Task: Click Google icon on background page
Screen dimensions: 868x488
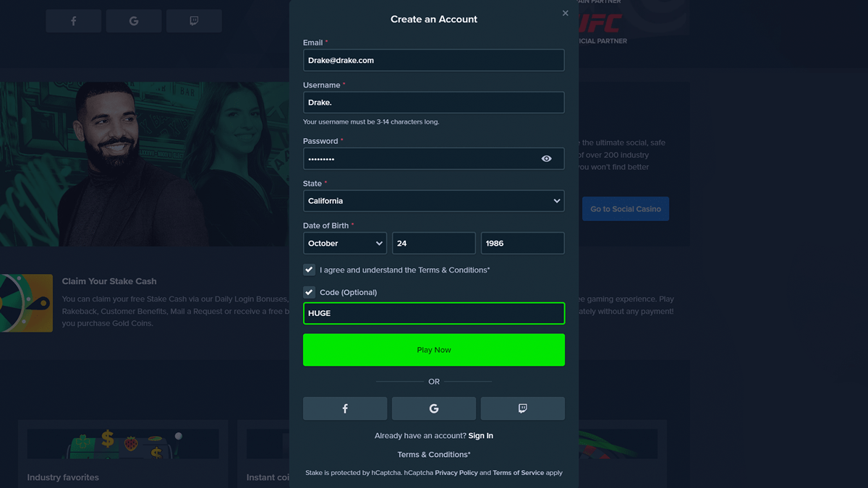Action: click(134, 21)
